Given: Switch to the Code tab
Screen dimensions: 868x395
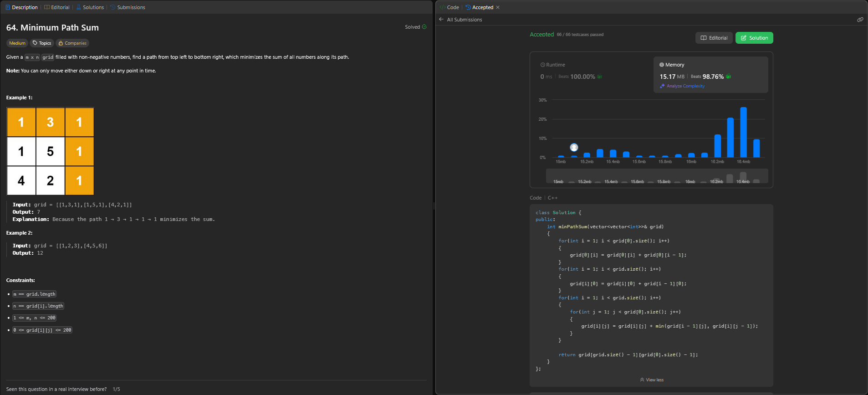Looking at the screenshot, I should 449,7.
